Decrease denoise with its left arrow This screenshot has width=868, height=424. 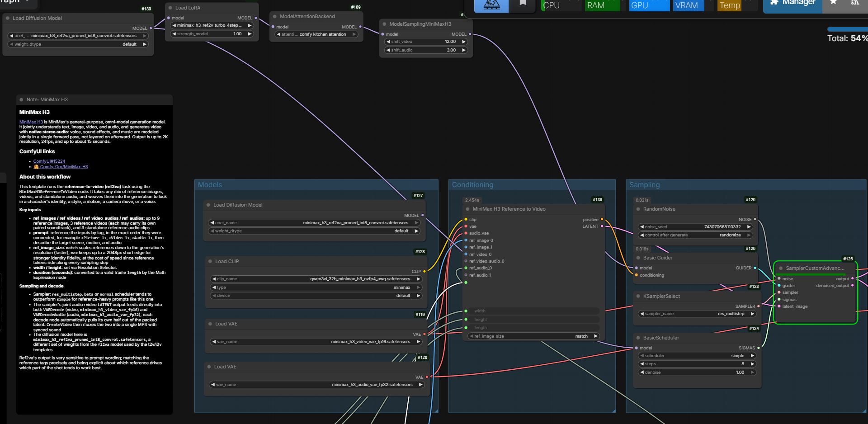coord(642,372)
